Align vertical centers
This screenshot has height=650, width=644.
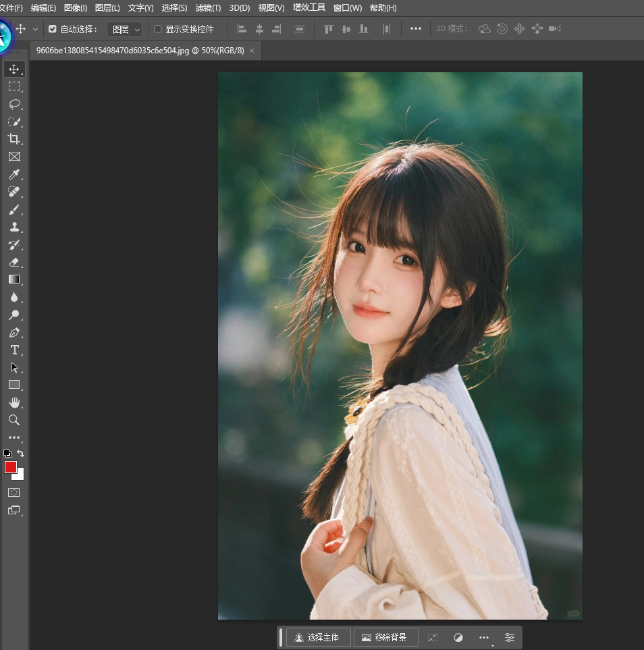[x=346, y=29]
